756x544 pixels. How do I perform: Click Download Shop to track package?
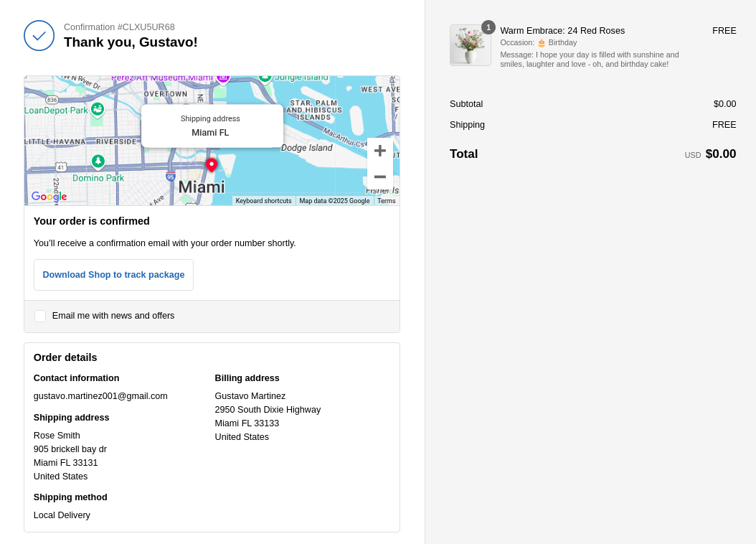point(113,275)
